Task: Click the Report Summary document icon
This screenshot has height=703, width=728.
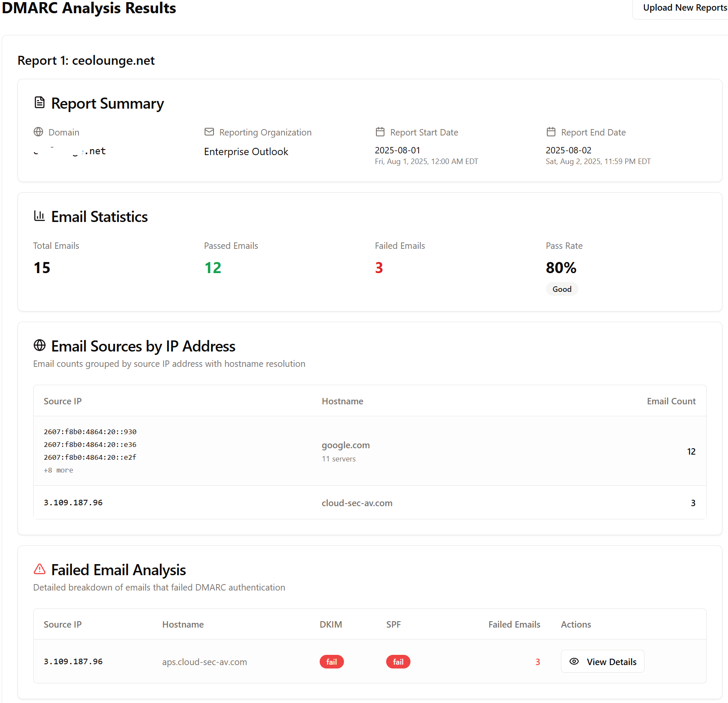Action: pos(40,103)
